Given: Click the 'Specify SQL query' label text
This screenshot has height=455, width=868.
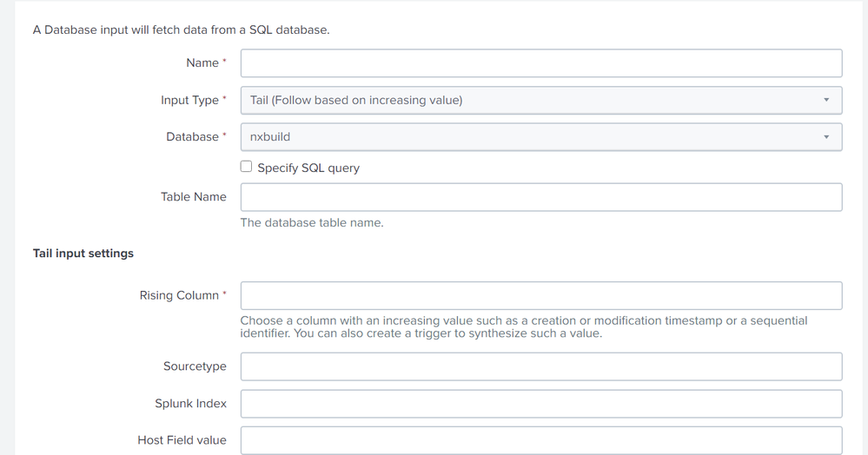Looking at the screenshot, I should click(x=308, y=168).
